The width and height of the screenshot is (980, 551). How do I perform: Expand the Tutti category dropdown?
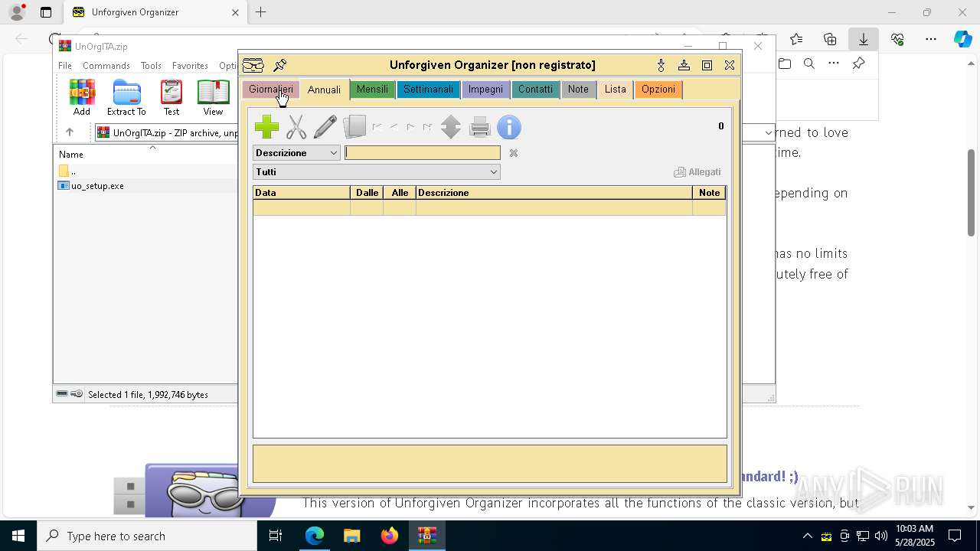376,172
